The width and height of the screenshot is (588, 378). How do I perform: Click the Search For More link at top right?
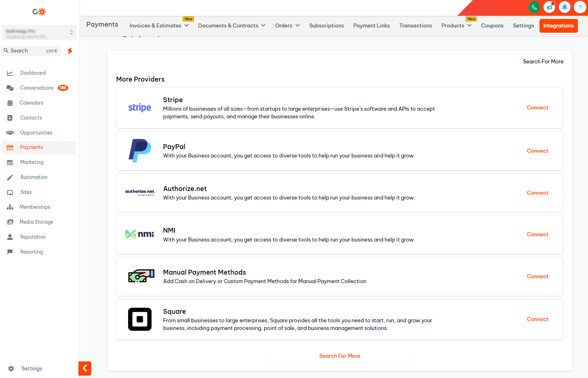pyautogui.click(x=543, y=62)
